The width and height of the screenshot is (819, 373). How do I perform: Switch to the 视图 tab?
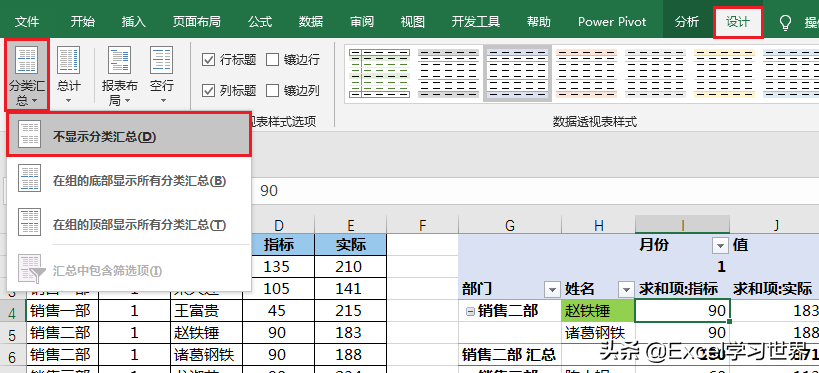coord(413,21)
